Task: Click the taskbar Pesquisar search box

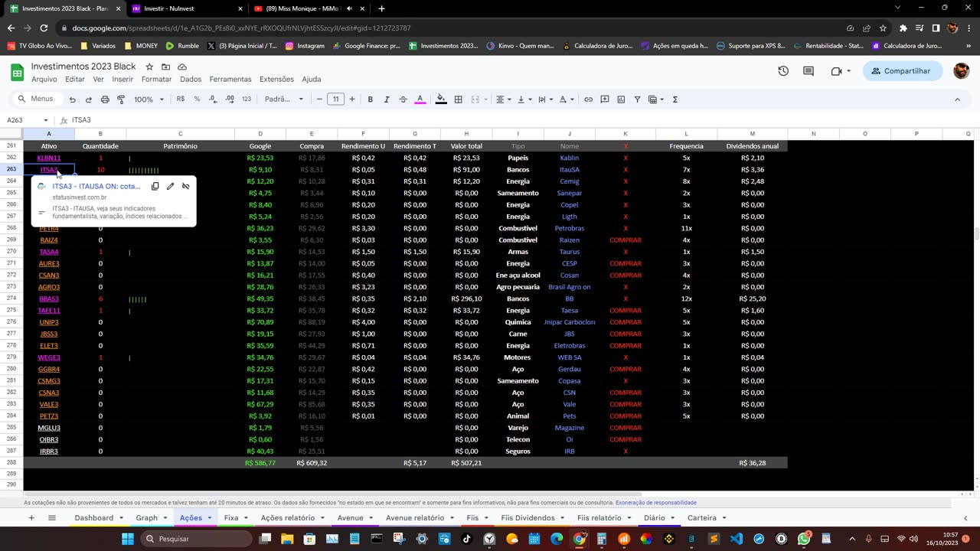Action: click(194, 539)
